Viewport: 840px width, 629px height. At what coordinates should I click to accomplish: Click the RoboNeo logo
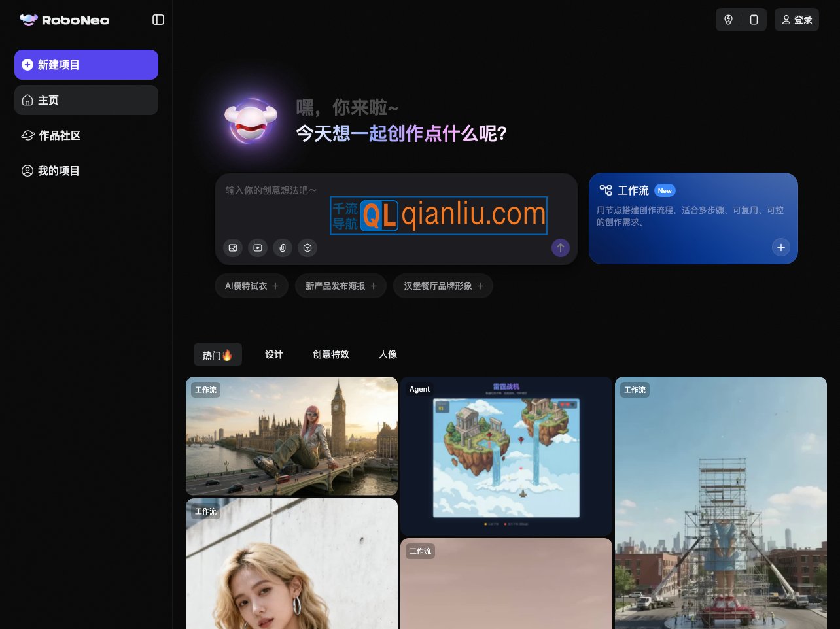pos(65,20)
